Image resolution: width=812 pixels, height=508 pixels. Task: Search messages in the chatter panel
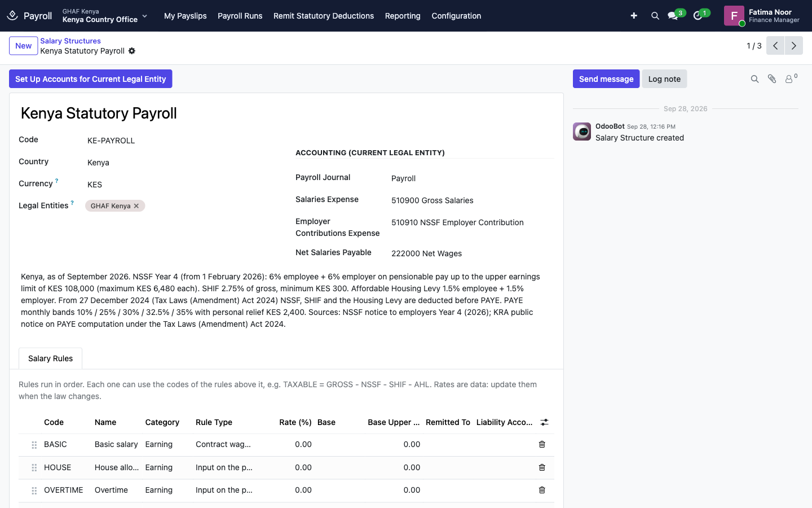754,79
